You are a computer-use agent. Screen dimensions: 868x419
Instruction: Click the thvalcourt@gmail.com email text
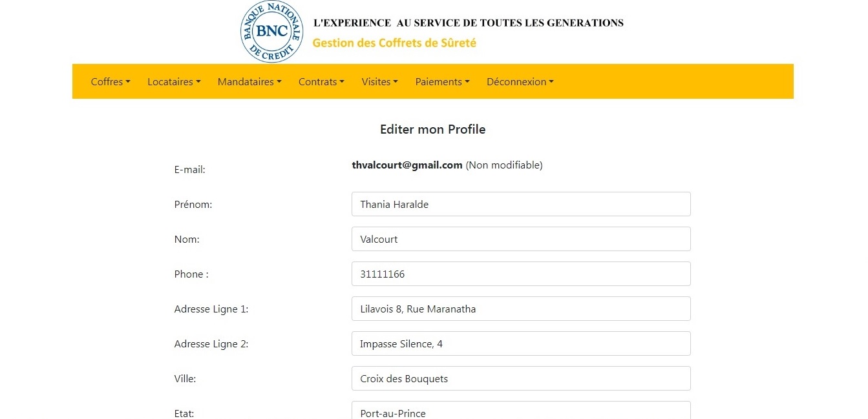click(407, 165)
